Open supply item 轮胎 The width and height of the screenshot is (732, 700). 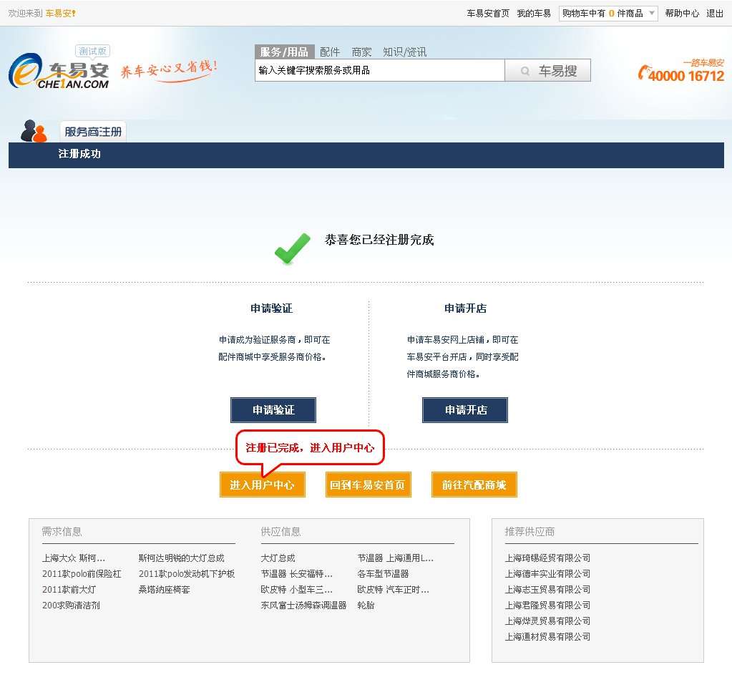point(366,606)
